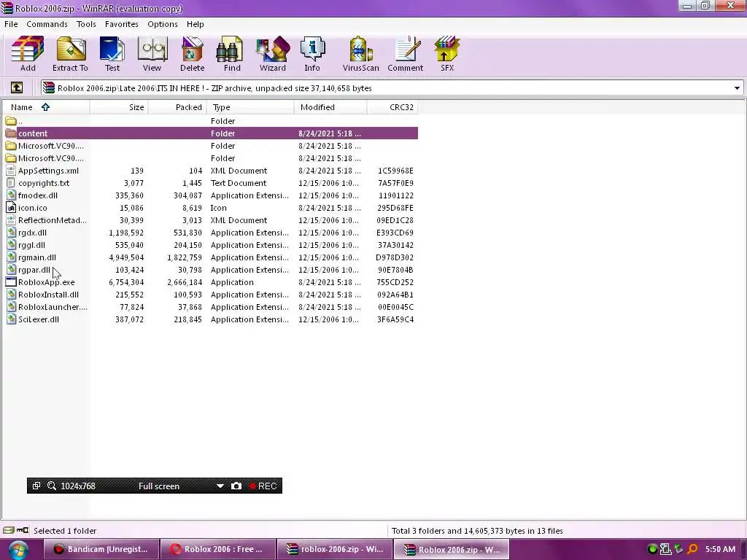This screenshot has width=747, height=560.
Task: Click the password key icon in status bar
Action: pos(23,530)
